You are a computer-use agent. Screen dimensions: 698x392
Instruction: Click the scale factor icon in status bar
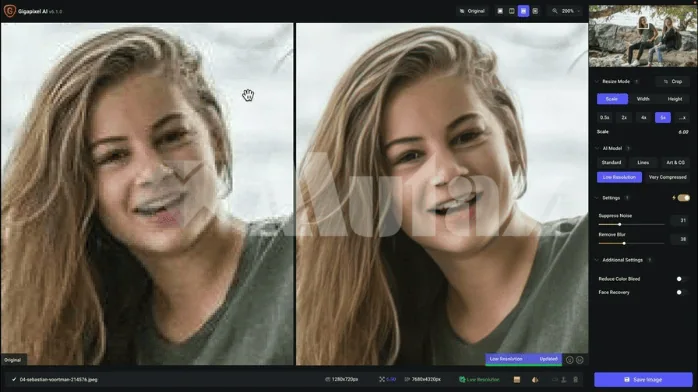point(382,380)
